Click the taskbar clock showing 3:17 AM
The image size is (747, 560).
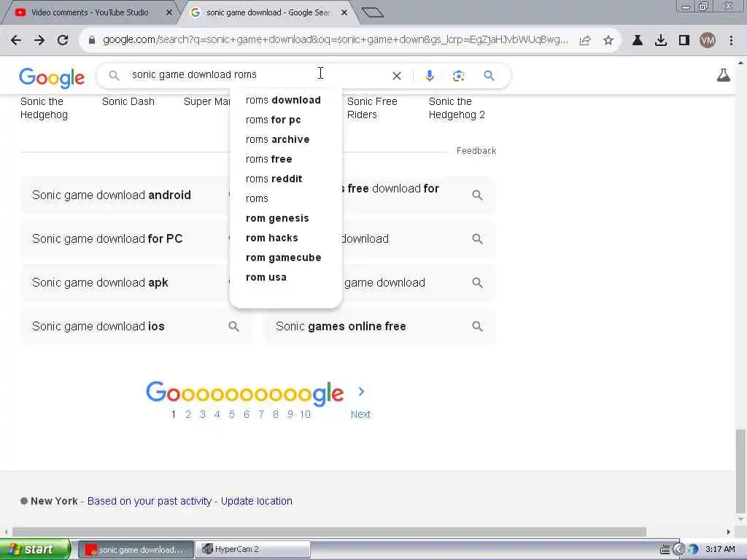pos(720,549)
